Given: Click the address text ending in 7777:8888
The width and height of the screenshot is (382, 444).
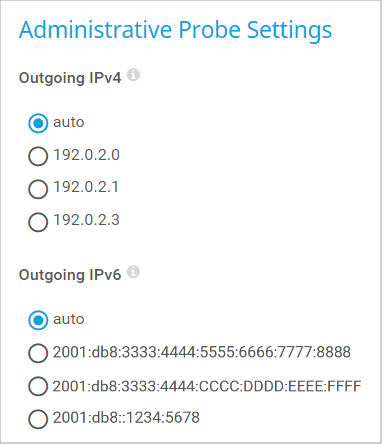Looking at the screenshot, I should (202, 352).
